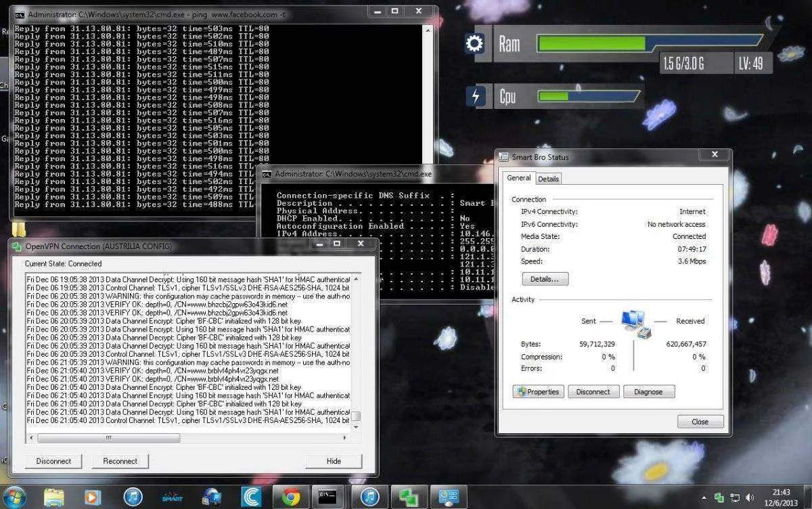The image size is (812, 509).
Task: Open the Windows Start menu
Action: coord(14,497)
